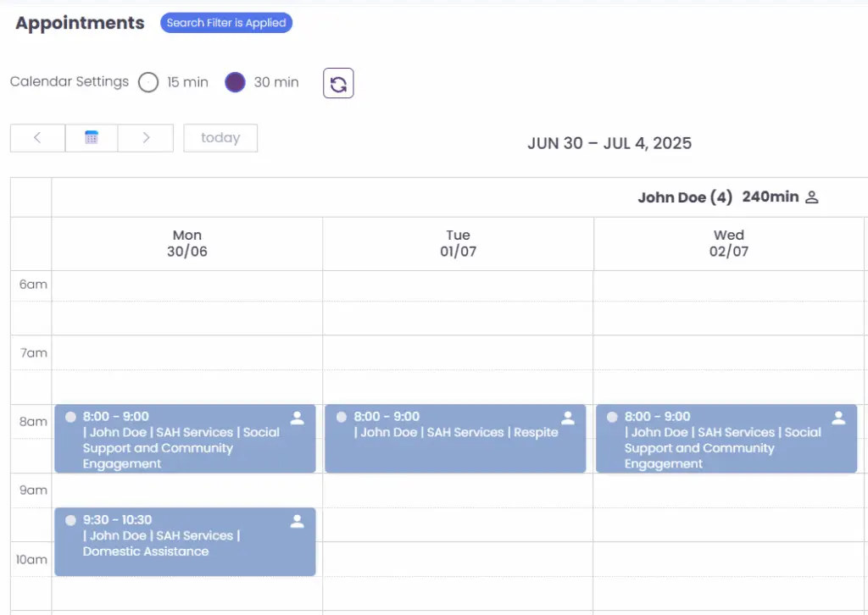This screenshot has height=615, width=868.
Task: Select the 30 min calendar setting
Action: (x=236, y=82)
